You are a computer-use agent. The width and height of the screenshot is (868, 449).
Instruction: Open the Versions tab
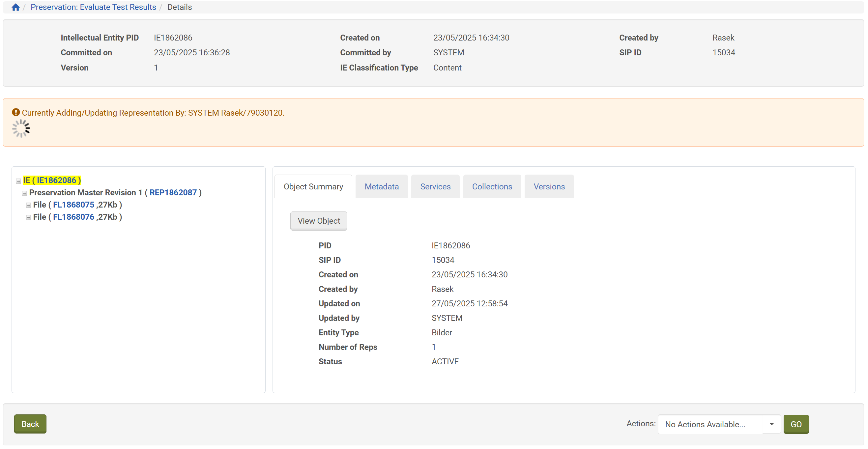pyautogui.click(x=549, y=186)
